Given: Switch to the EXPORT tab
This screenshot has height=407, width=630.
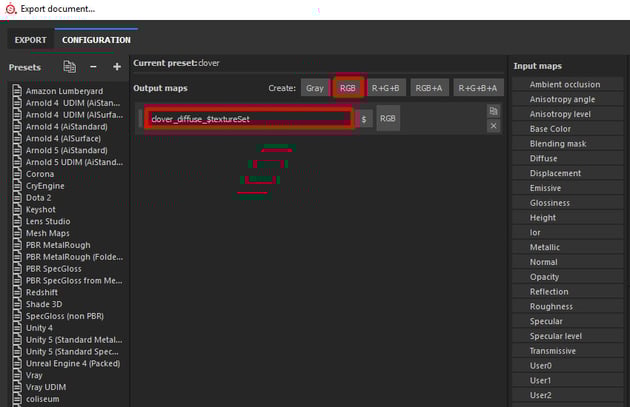Looking at the screenshot, I should [31, 40].
